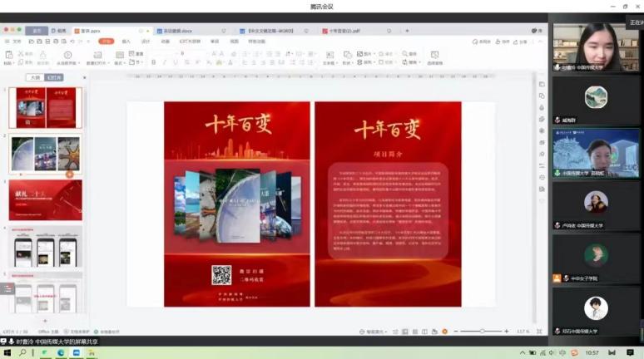Switch to the 首页 home tab
This screenshot has height=359, width=644.
37,31
